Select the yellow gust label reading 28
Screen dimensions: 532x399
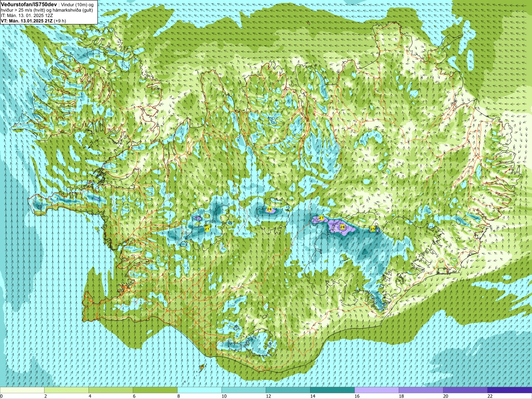[342, 227]
